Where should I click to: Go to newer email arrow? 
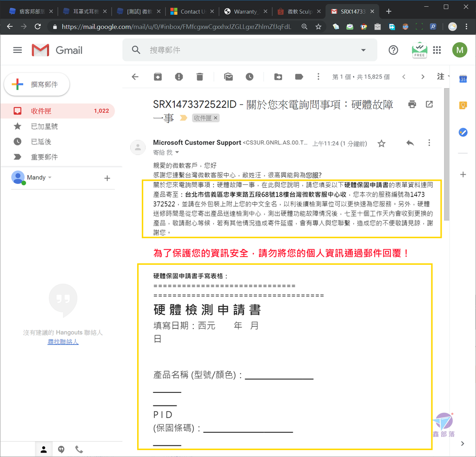click(x=404, y=77)
